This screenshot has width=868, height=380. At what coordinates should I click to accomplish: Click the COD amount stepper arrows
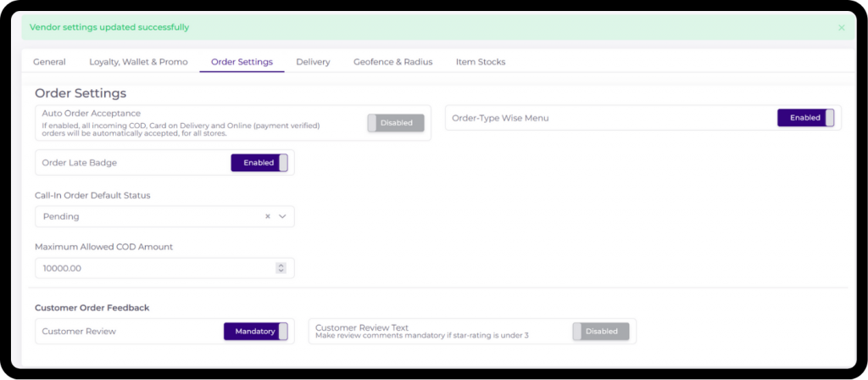(281, 268)
